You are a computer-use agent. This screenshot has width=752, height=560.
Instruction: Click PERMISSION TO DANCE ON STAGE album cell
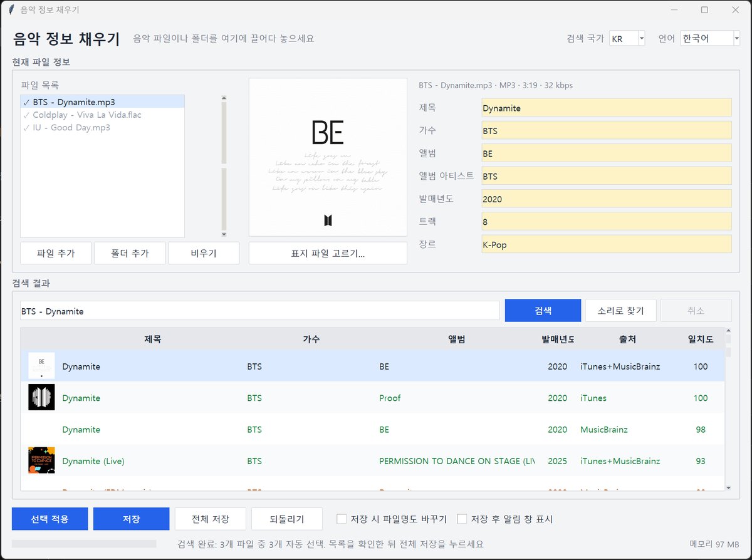coord(456,461)
